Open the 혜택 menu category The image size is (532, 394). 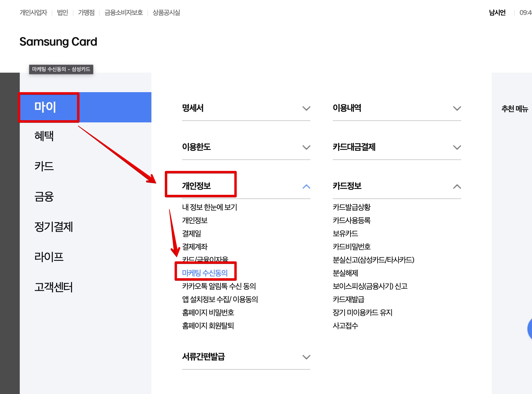click(x=44, y=136)
